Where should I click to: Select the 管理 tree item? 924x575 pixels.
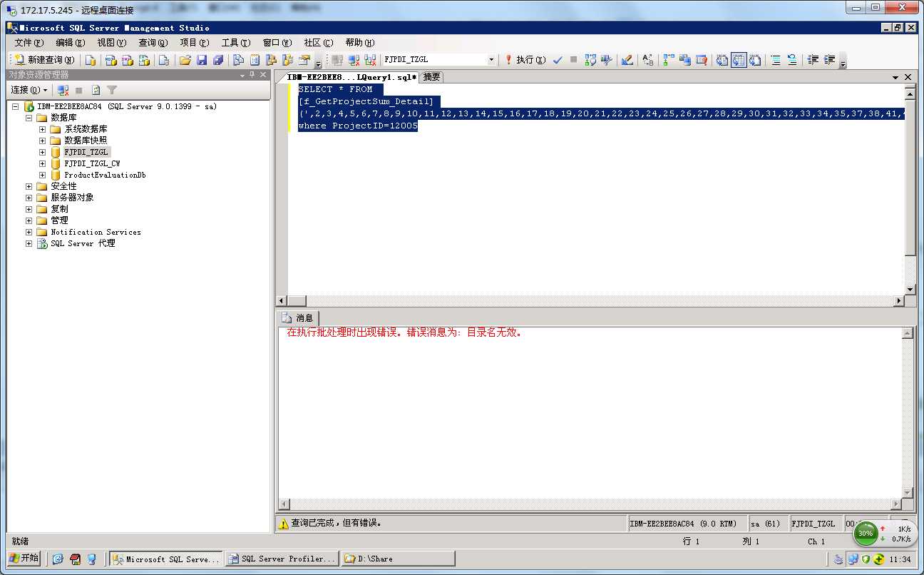pyautogui.click(x=59, y=220)
